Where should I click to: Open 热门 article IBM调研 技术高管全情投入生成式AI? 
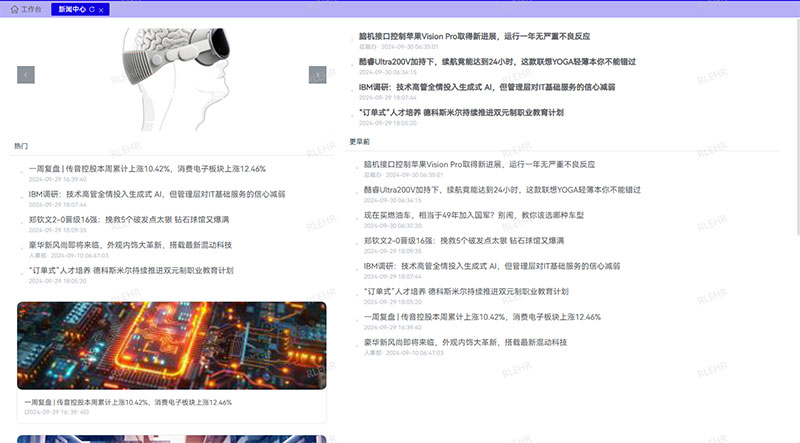pos(157,194)
